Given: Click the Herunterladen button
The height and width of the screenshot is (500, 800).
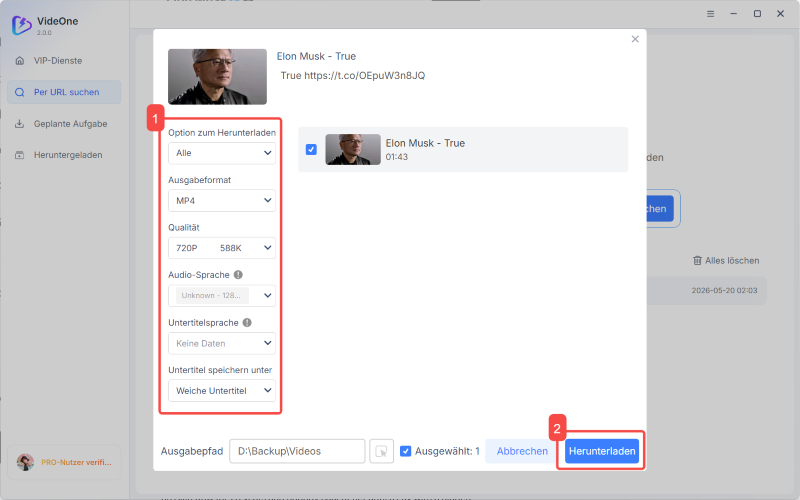Looking at the screenshot, I should pyautogui.click(x=602, y=451).
